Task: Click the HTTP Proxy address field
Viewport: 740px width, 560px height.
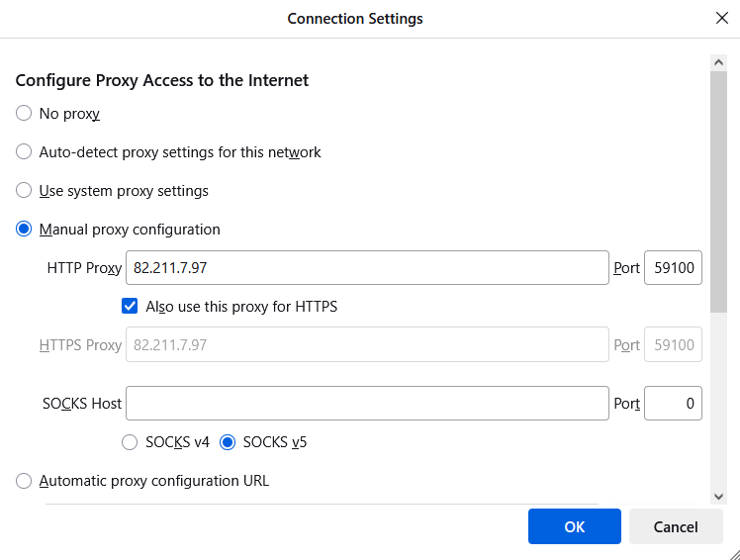Action: point(367,268)
